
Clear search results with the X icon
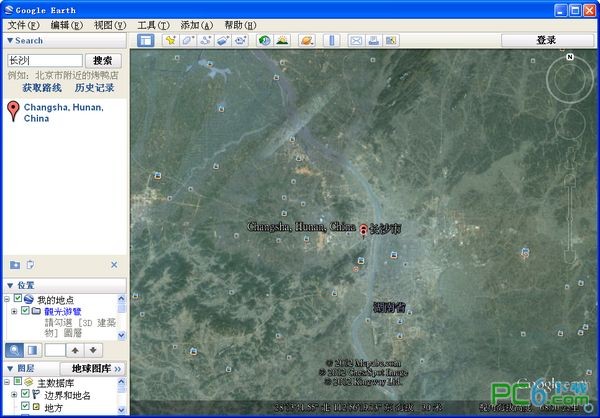click(x=114, y=265)
